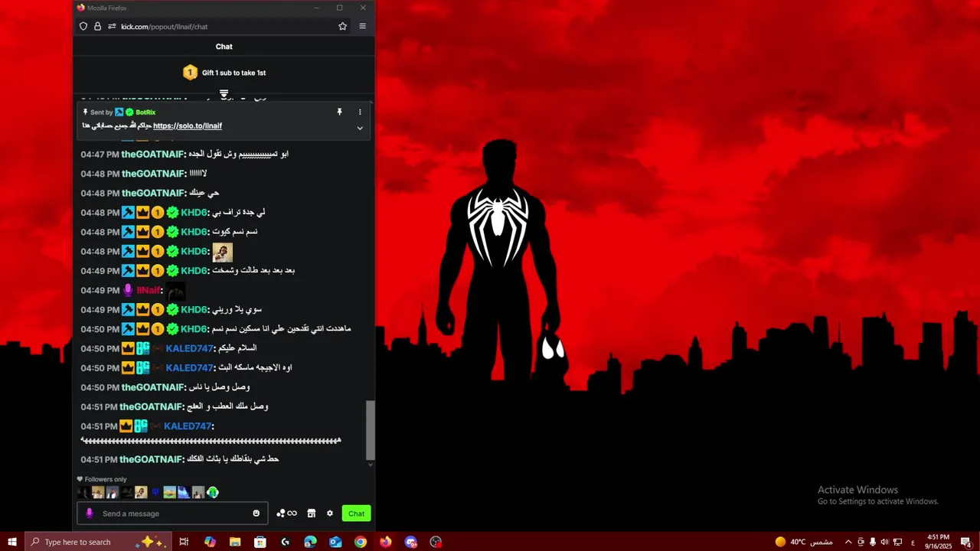Open Logitech G HUB from the taskbar
Screen dimensions: 980x551
pos(286,542)
